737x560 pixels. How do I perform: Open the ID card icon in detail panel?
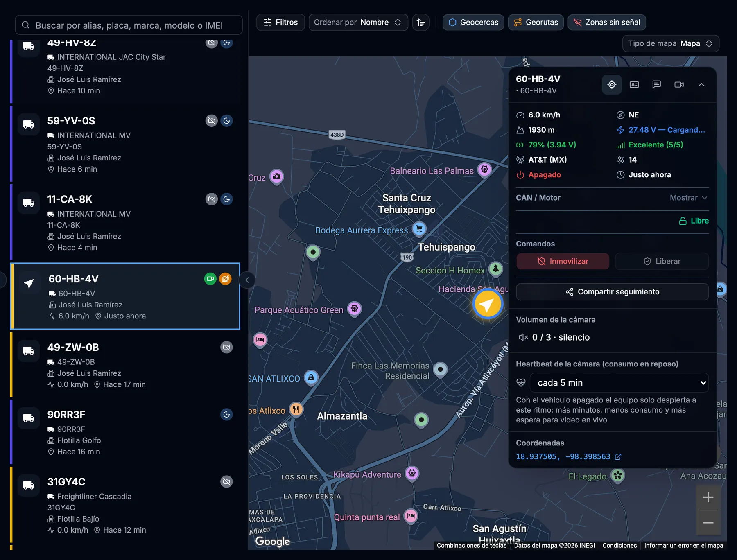coord(634,85)
